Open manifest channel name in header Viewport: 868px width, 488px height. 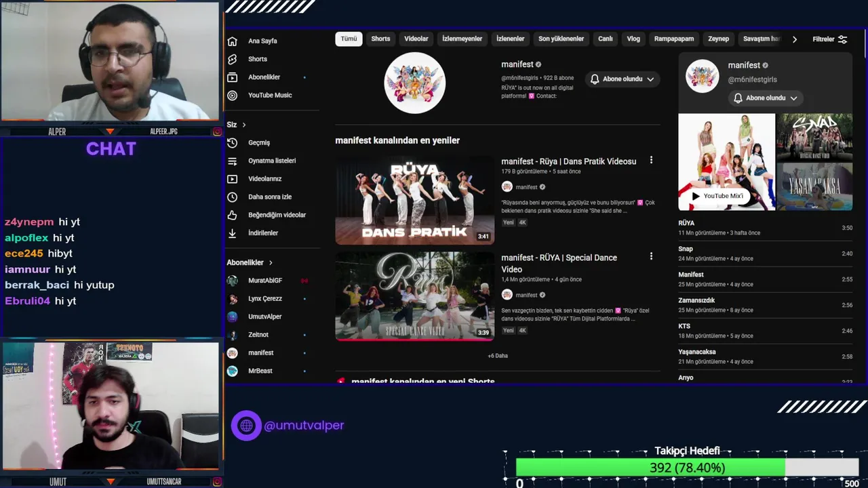[517, 64]
